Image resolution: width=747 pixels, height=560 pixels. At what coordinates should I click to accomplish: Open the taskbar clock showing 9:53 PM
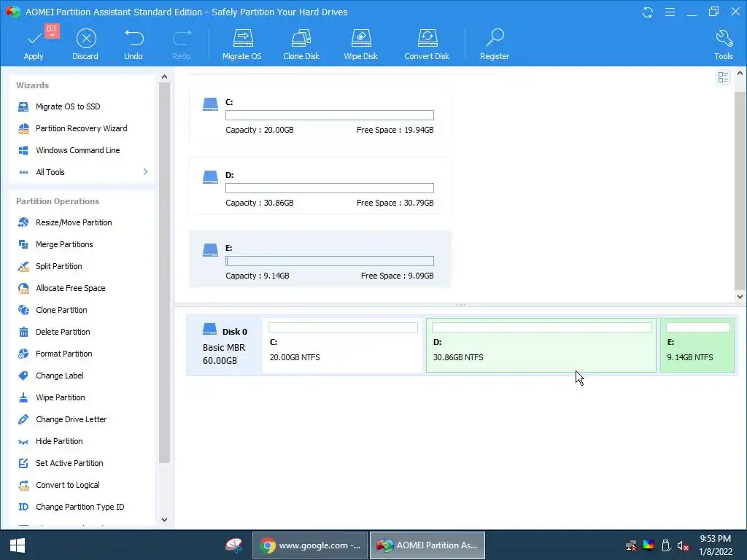[x=716, y=545]
